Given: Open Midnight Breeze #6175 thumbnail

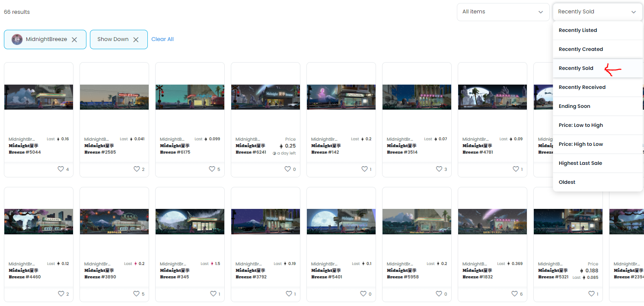Looking at the screenshot, I should 190,97.
